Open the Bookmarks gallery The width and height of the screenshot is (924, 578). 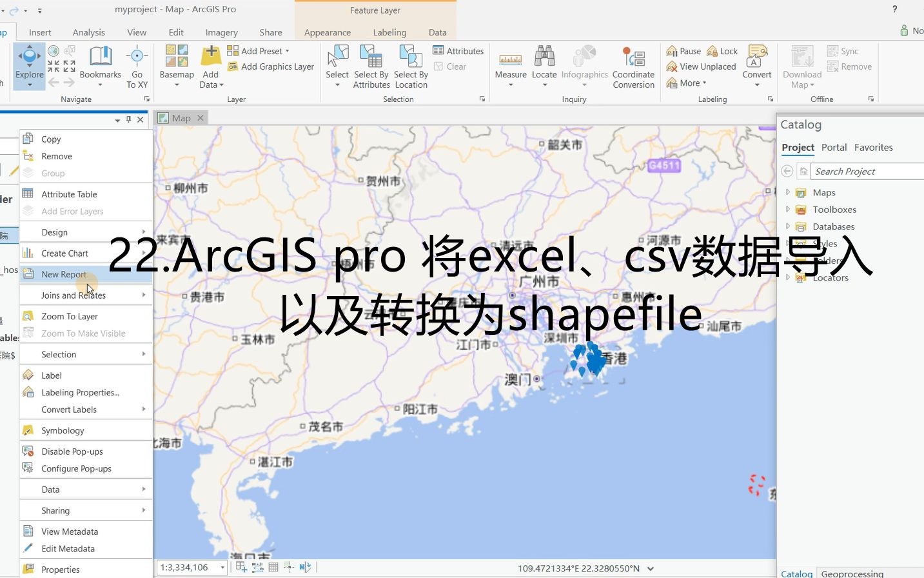pyautogui.click(x=100, y=66)
